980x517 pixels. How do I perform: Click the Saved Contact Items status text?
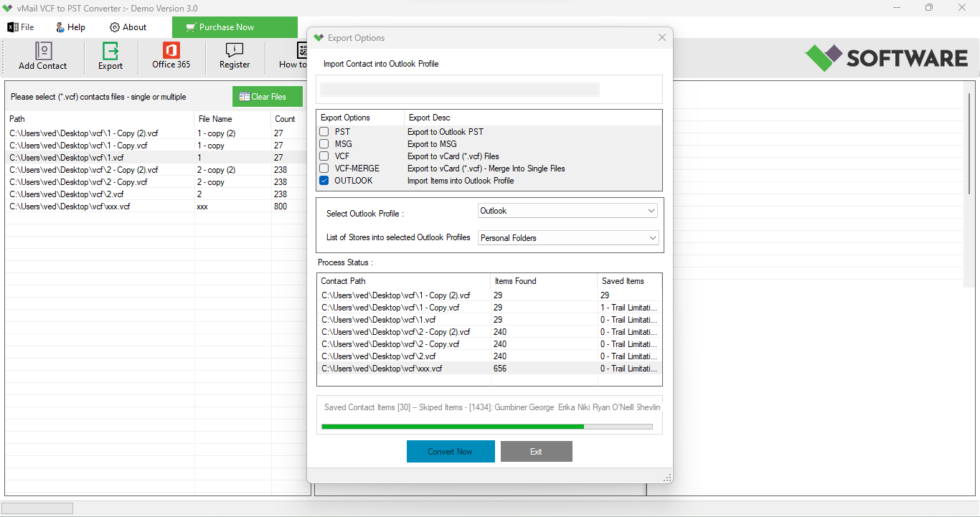coord(492,407)
